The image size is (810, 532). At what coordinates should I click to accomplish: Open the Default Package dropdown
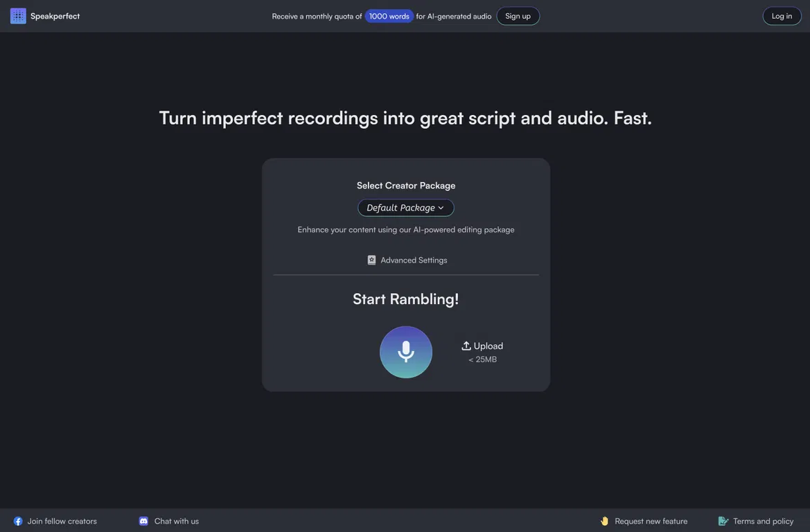click(x=405, y=208)
